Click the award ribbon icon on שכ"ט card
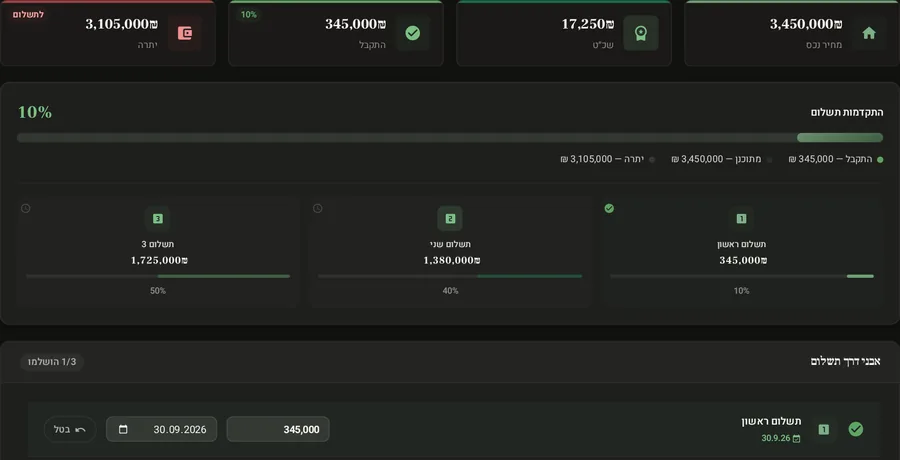The height and width of the screenshot is (460, 900). 641,33
